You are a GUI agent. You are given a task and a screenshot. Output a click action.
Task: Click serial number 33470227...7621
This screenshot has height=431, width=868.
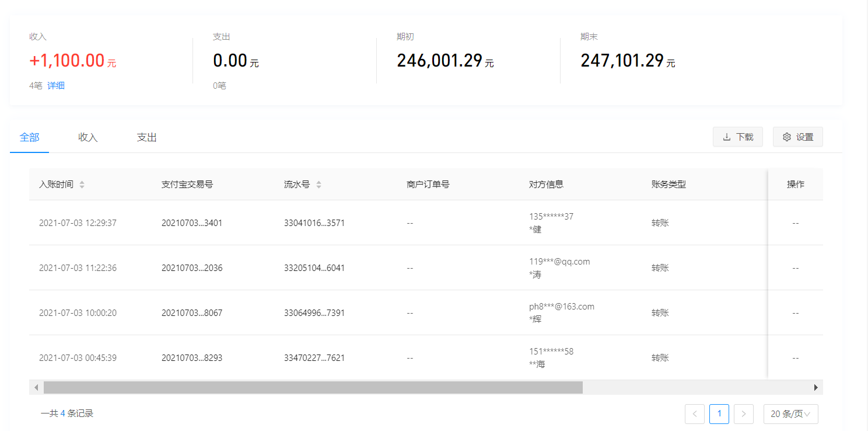pos(314,358)
